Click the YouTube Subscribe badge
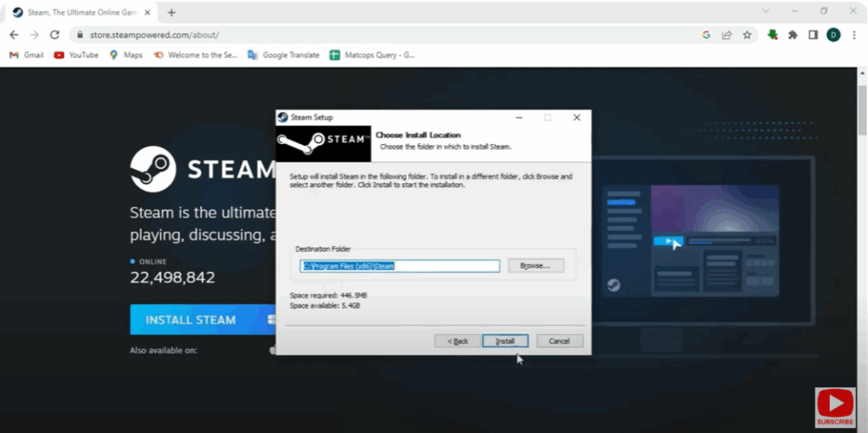 835,408
